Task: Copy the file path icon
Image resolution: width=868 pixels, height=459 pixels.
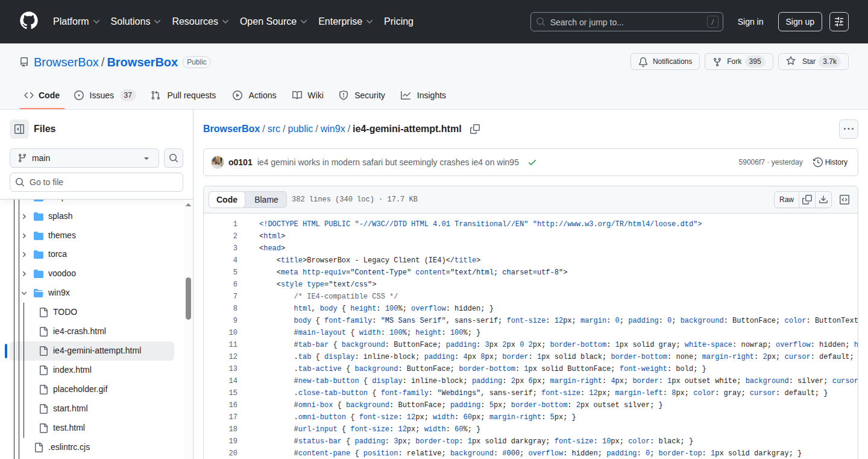Action: [x=475, y=129]
